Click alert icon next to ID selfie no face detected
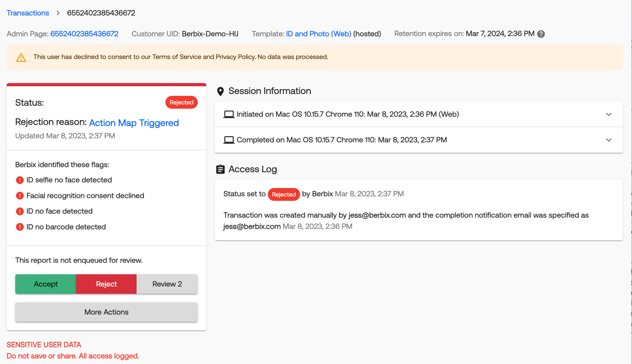632x364 pixels. (x=20, y=180)
